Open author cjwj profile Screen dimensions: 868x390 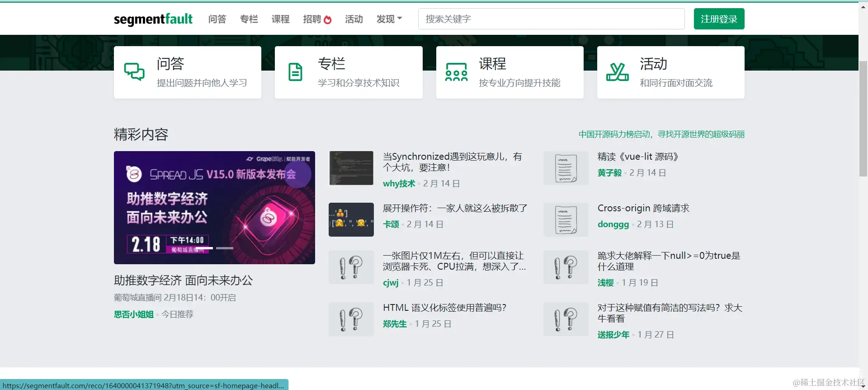tap(391, 283)
